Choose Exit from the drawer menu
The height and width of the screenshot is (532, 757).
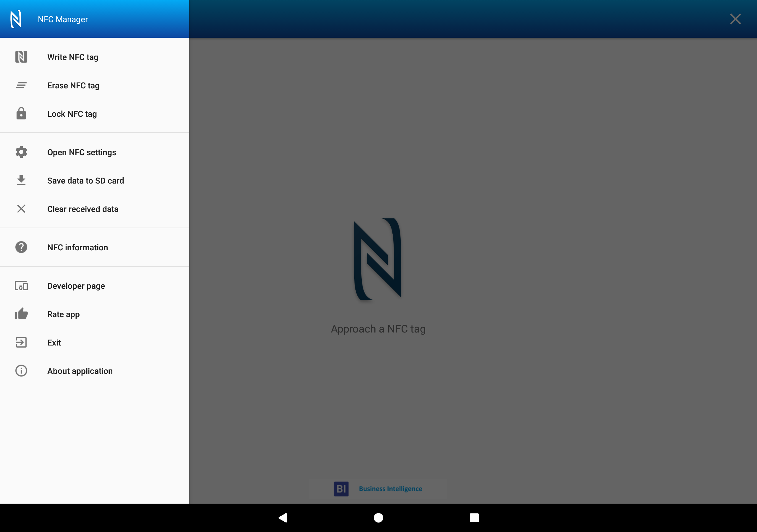tap(95, 343)
